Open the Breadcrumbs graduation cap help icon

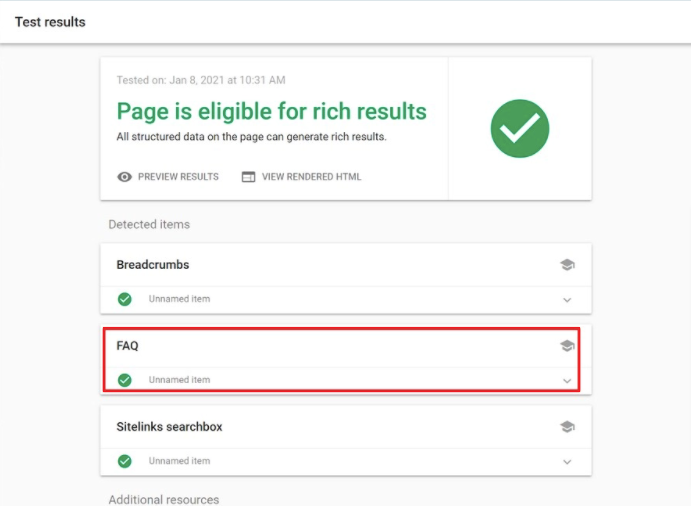(567, 265)
